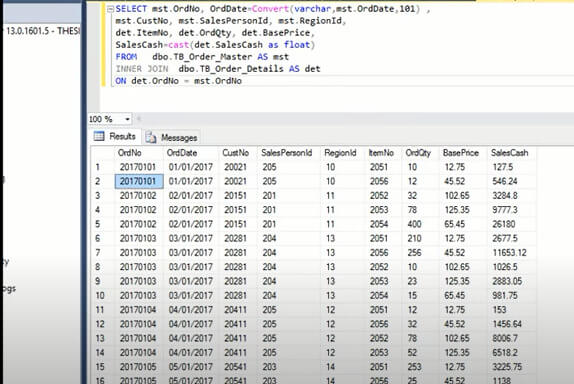Click the Convert function in the query
Image resolution: width=574 pixels, height=384 pixels.
coord(270,9)
